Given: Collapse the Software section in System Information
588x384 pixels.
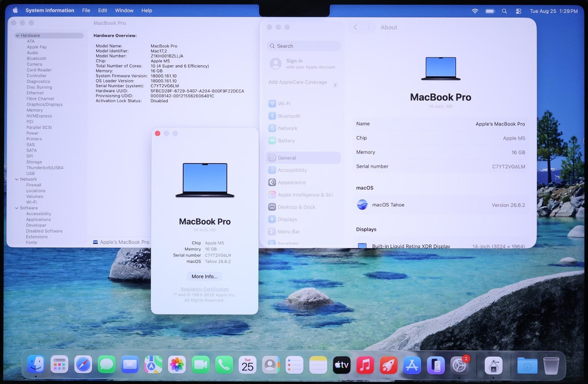Looking at the screenshot, I should click(17, 208).
